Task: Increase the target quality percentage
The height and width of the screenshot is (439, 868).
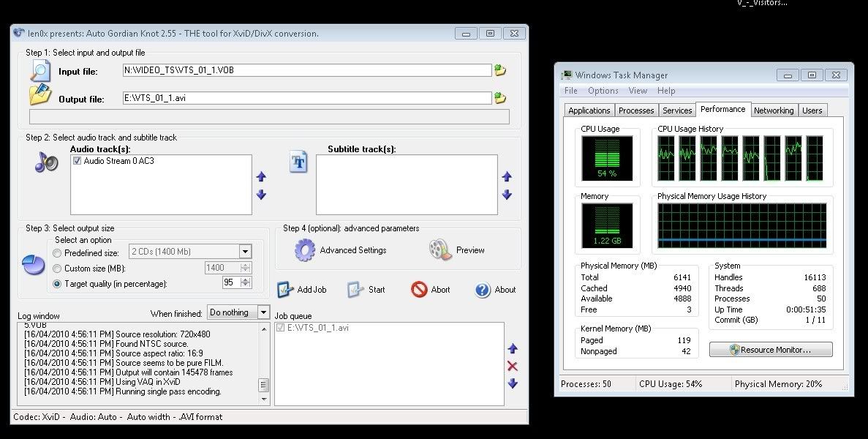Action: pos(246,280)
